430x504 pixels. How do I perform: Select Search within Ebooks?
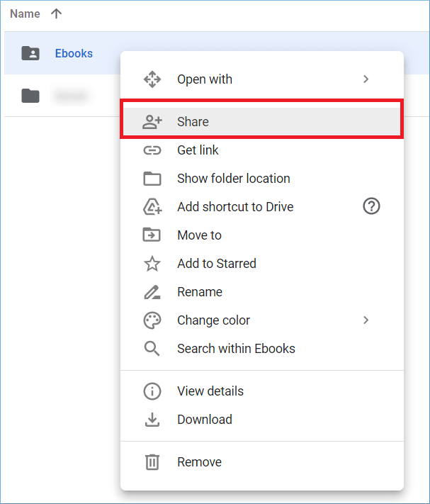[x=261, y=349]
